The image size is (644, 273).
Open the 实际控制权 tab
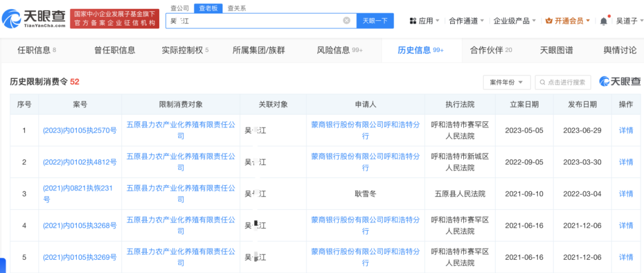coord(185,50)
